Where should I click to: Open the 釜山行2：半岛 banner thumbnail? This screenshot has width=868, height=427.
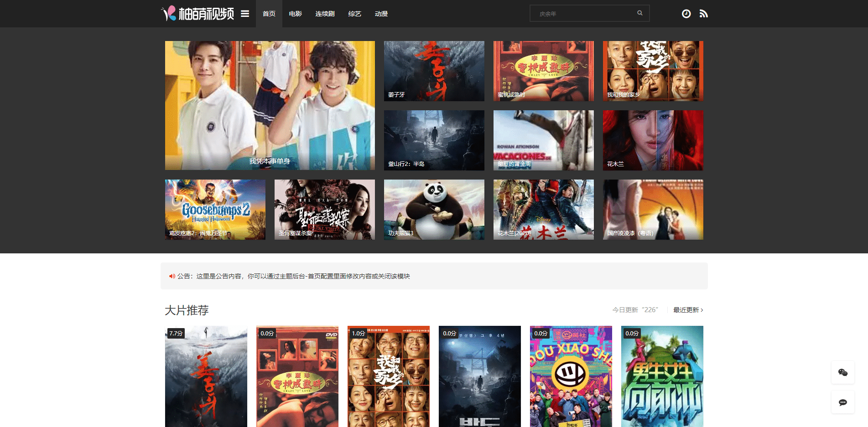434,140
